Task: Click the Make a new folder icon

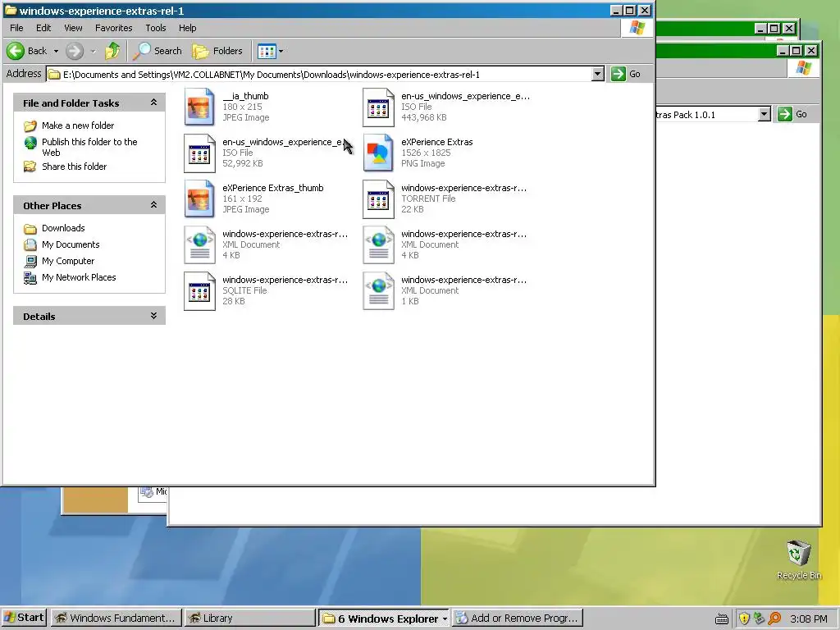Action: 30,126
